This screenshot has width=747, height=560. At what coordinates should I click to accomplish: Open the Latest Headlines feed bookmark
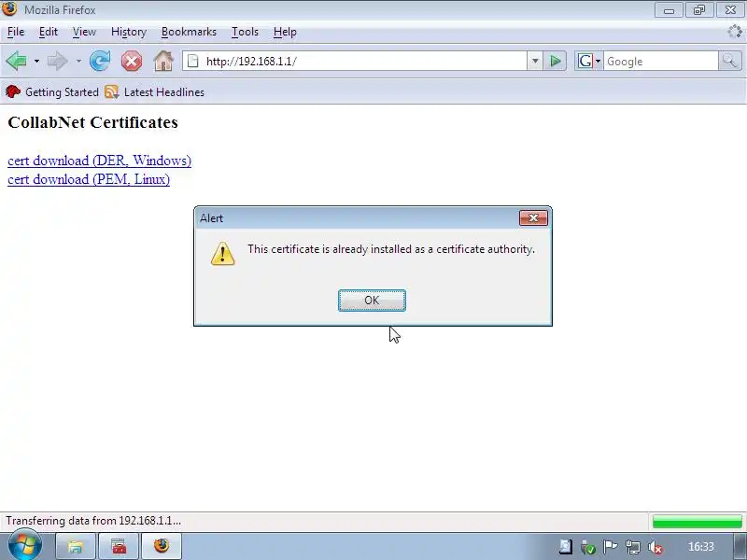coord(155,91)
